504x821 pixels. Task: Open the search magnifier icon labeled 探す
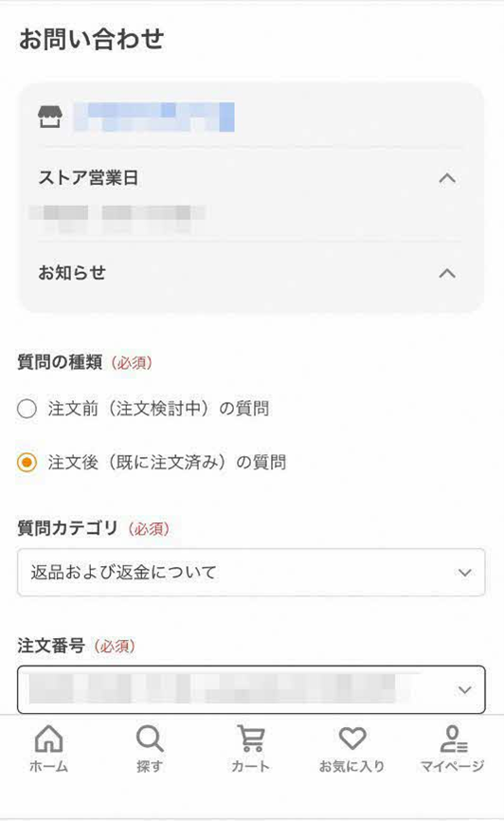(150, 739)
